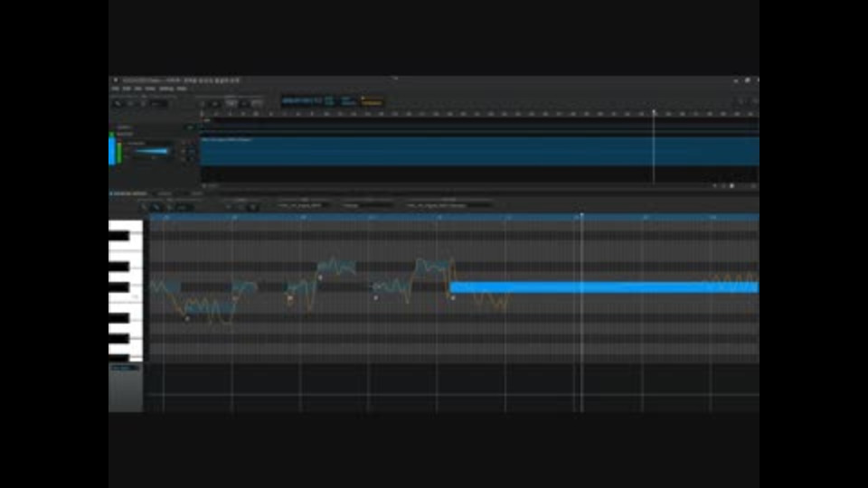
Task: Click the song position time display
Action: (x=302, y=100)
